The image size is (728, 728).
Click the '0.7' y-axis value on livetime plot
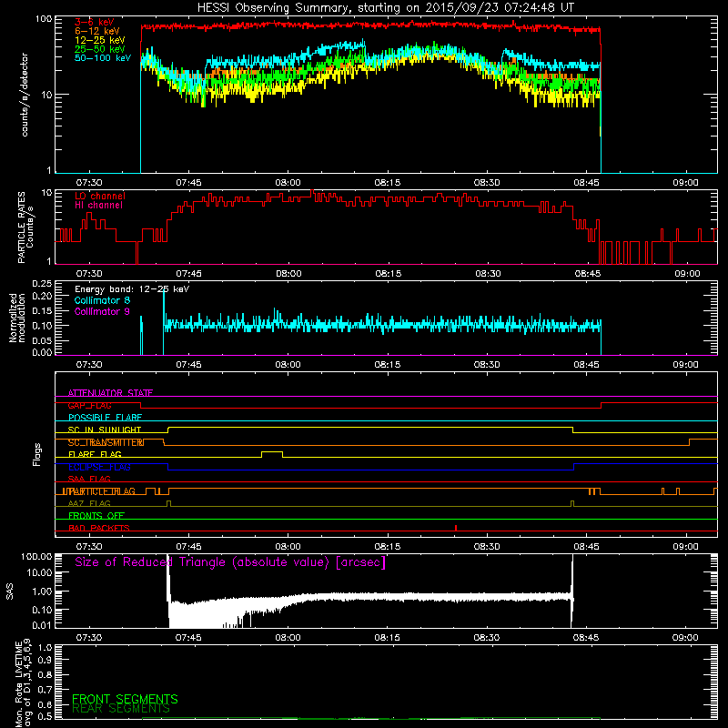45,689
